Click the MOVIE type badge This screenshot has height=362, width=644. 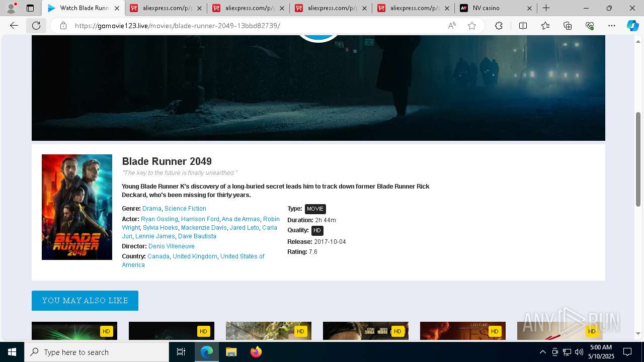(315, 209)
